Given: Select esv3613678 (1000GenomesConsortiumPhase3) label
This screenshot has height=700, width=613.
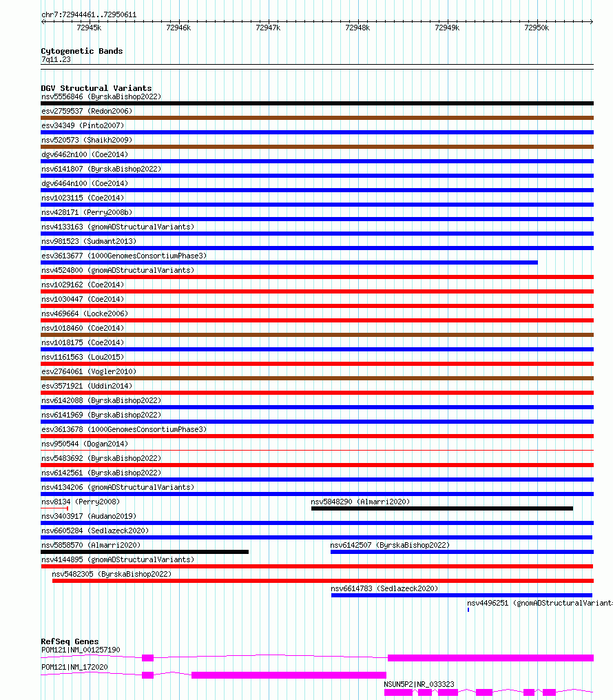Looking at the screenshot, I should (x=124, y=429).
